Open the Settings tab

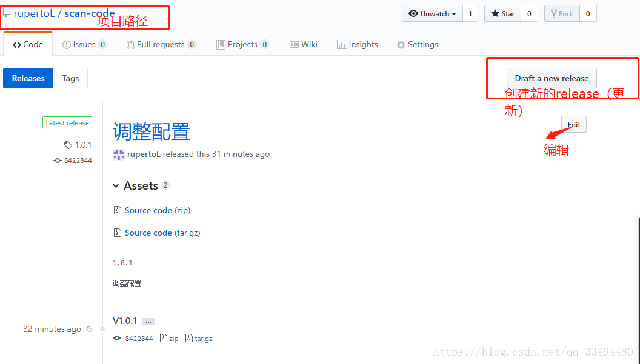point(418,44)
